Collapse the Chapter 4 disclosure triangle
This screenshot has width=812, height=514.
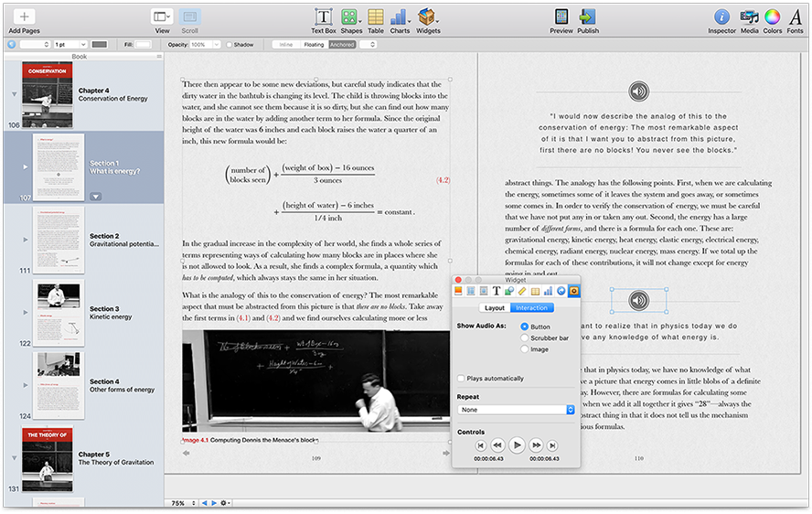(14, 94)
